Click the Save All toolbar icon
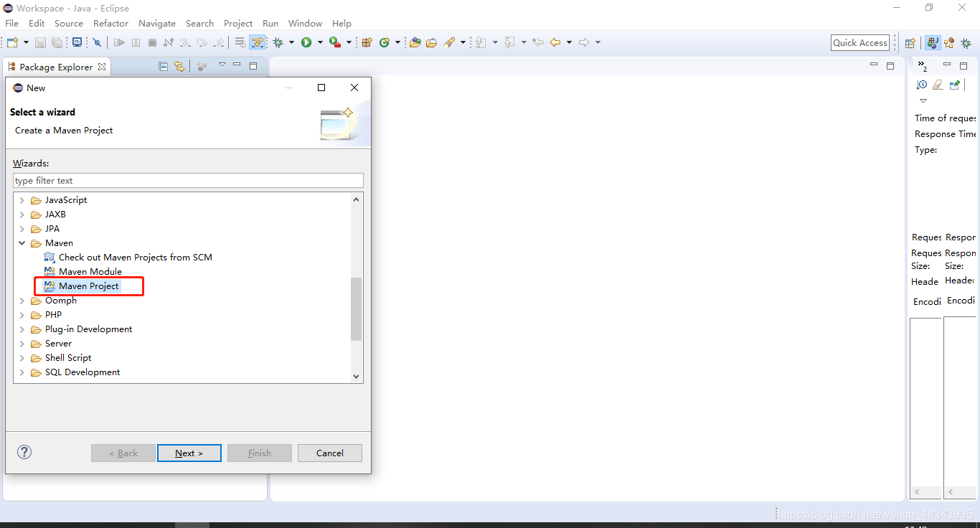The width and height of the screenshot is (980, 528). tap(57, 43)
